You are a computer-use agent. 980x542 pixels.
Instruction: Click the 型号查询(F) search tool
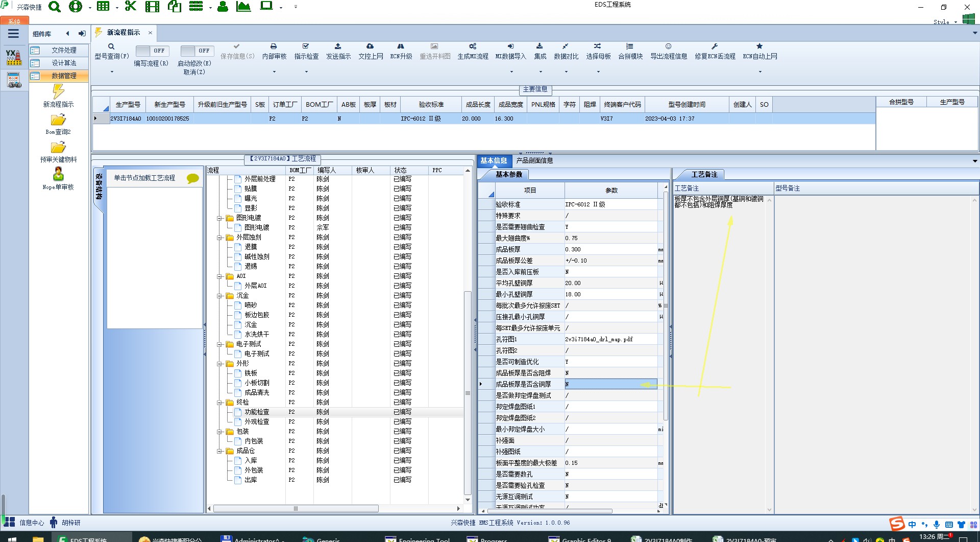tap(112, 52)
